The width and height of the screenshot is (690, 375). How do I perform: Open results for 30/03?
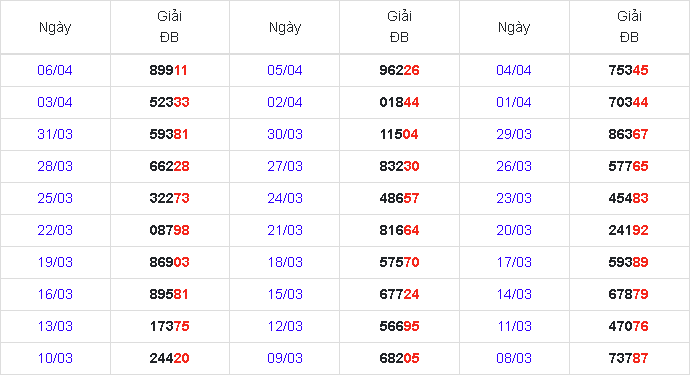coord(285,134)
